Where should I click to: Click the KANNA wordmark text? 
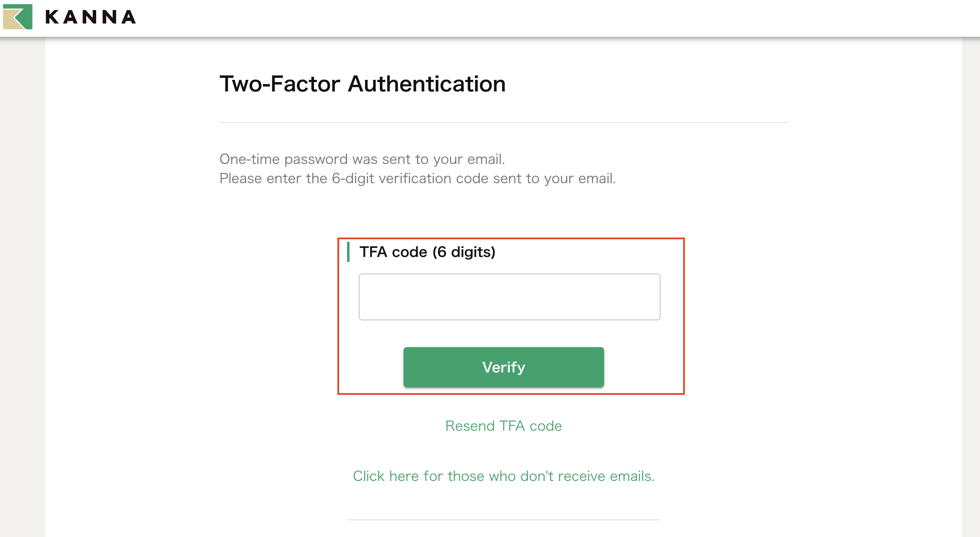90,17
